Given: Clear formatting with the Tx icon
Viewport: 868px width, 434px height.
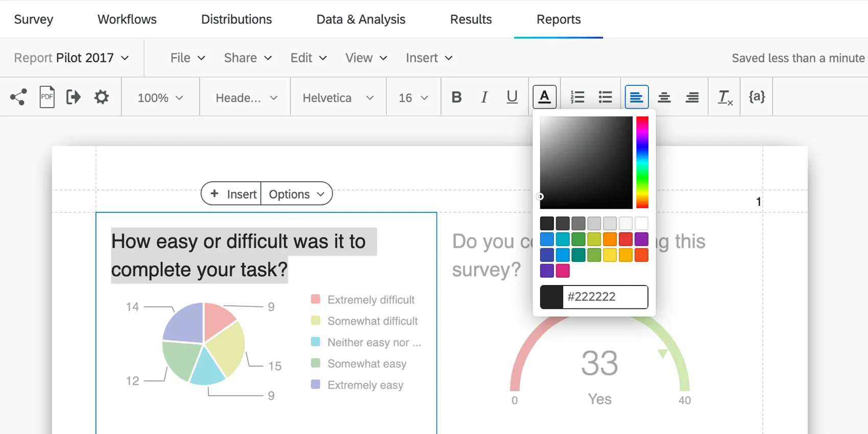Looking at the screenshot, I should pos(724,97).
